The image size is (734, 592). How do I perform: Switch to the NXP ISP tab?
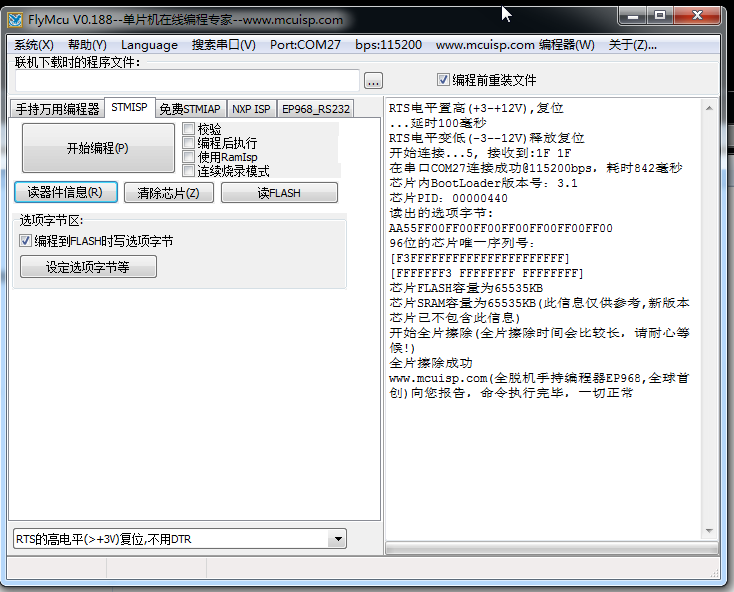click(x=251, y=109)
